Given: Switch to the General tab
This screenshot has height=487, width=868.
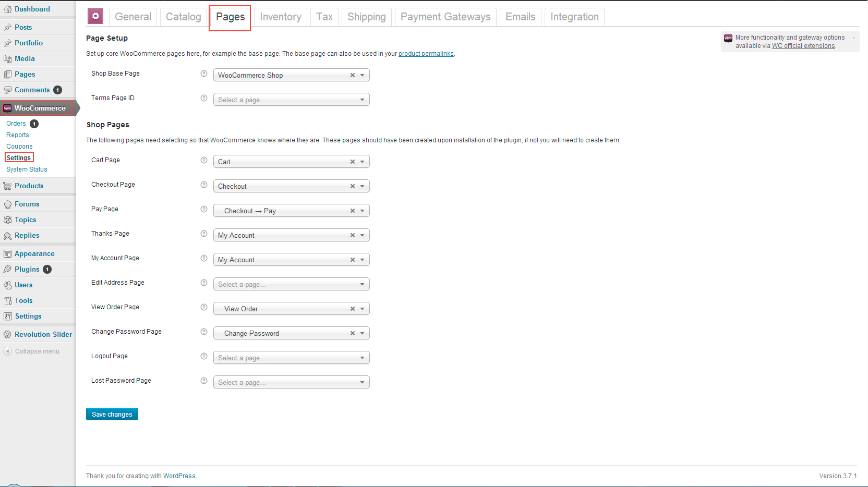Looking at the screenshot, I should pos(133,17).
